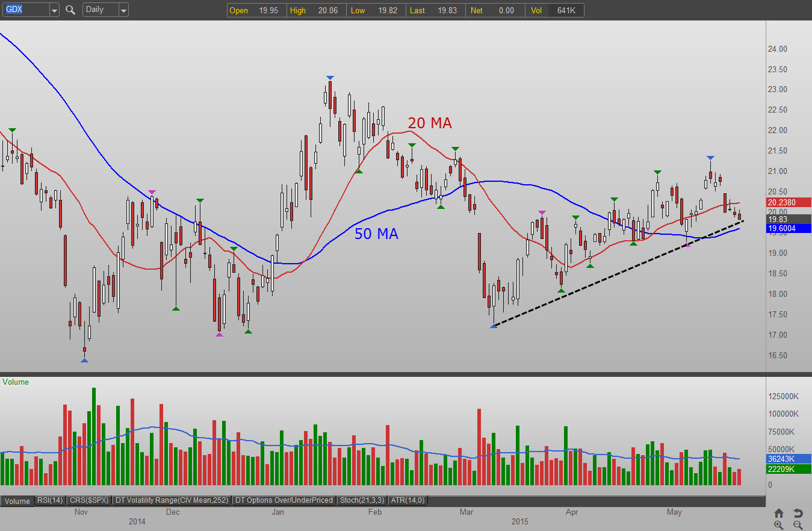The image size is (812, 531).
Task: Click the May label on the time axis
Action: coord(675,512)
